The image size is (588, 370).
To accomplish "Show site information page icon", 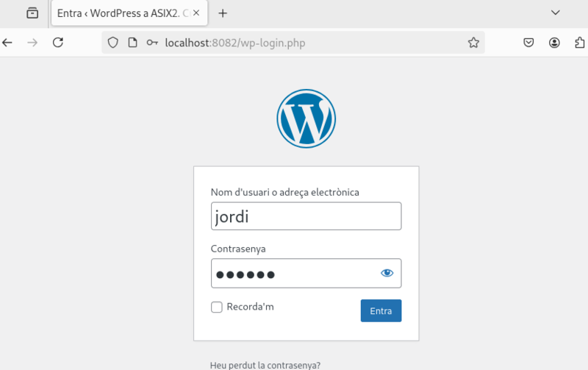I will click(x=132, y=43).
